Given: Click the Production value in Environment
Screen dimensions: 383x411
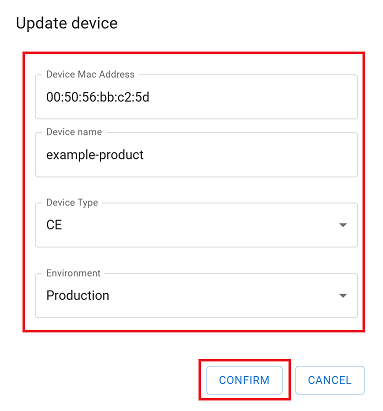Looking at the screenshot, I should coord(78,295).
